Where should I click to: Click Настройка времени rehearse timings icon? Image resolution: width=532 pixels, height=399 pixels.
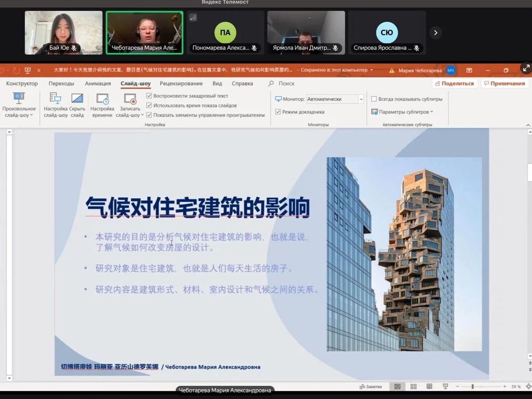click(x=102, y=99)
